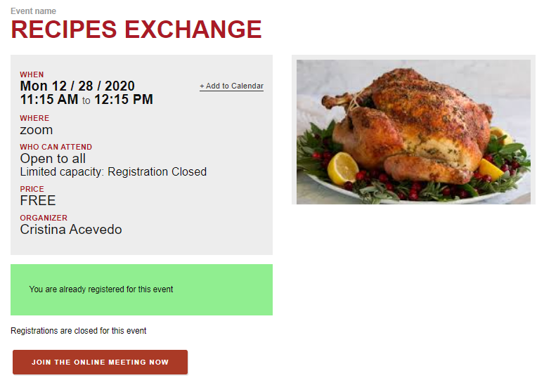544x392 pixels.
Task: Click the registrations are closed notice
Action: (x=79, y=331)
